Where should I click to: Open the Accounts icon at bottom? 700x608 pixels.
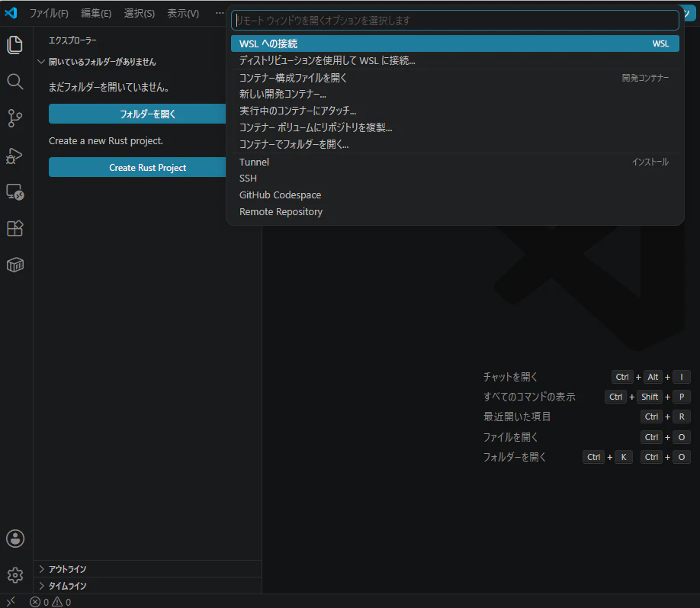(x=14, y=539)
